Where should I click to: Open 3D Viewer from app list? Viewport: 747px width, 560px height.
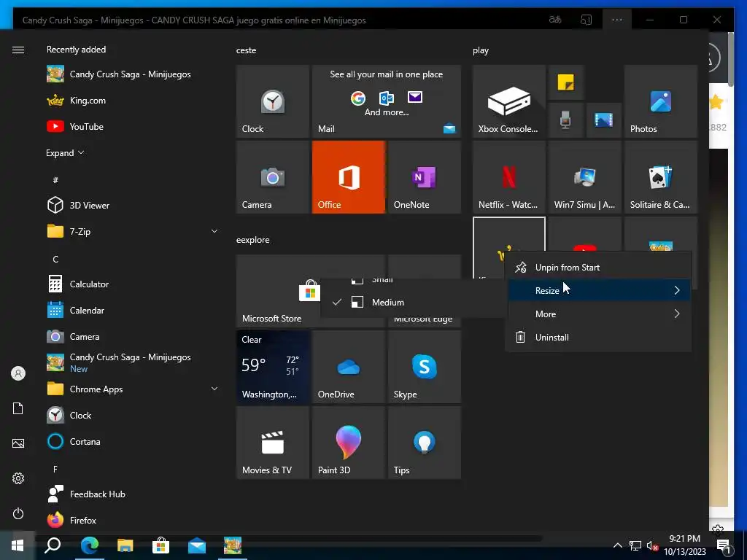[131, 205]
